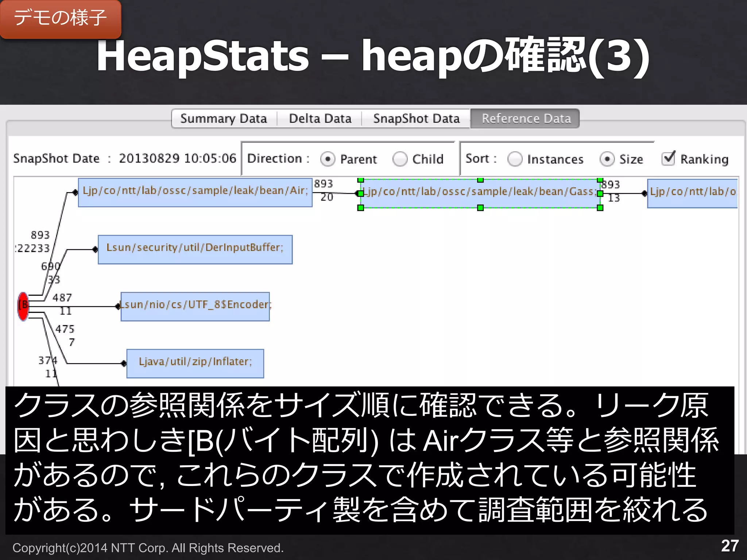
Task: Switch to Summary Data tab
Action: pos(224,119)
